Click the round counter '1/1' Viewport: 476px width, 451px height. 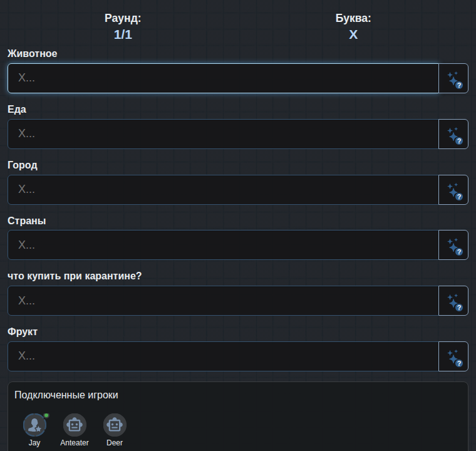point(123,34)
